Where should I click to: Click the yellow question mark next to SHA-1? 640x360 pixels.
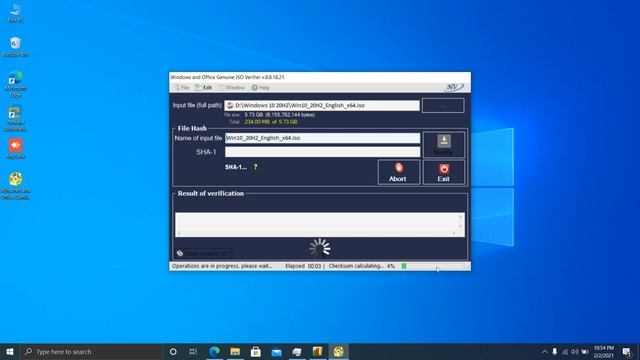256,167
